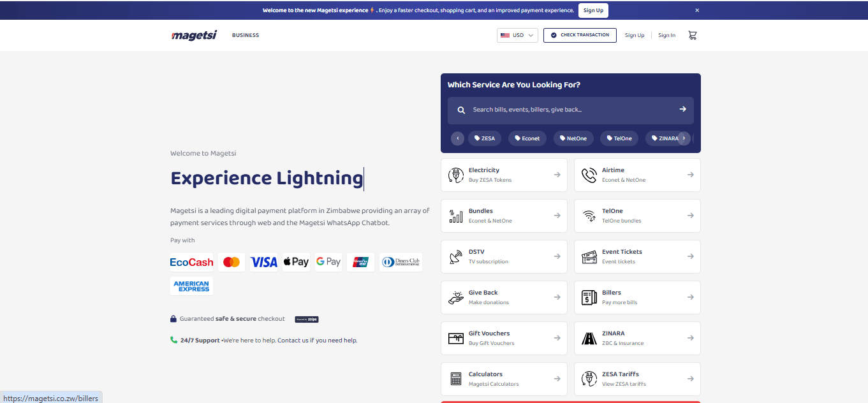Click the Diners Club logo

(401, 262)
